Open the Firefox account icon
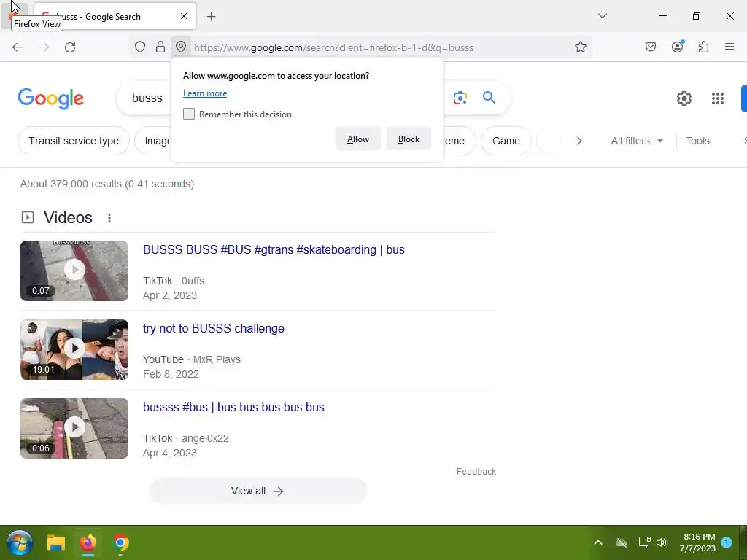The height and width of the screenshot is (560, 747). pos(678,47)
